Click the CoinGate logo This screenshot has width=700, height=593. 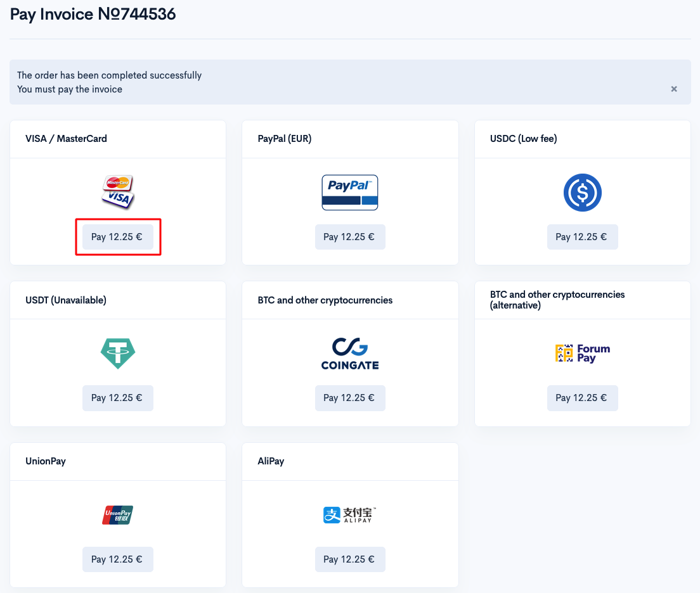[x=350, y=354]
